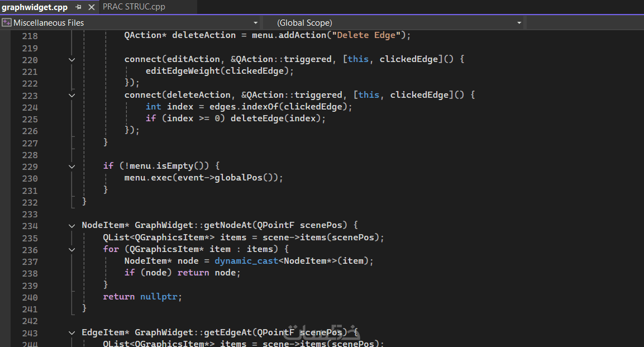644x347 pixels.
Task: Click the deleteEdge(index) call
Action: (x=275, y=118)
